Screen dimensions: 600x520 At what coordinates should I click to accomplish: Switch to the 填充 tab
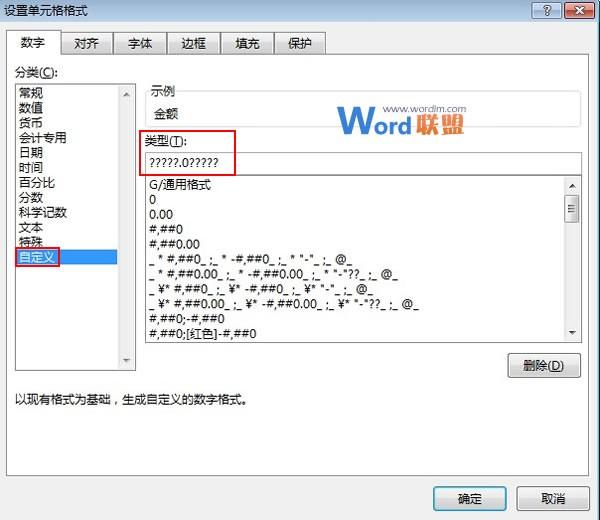[x=247, y=44]
